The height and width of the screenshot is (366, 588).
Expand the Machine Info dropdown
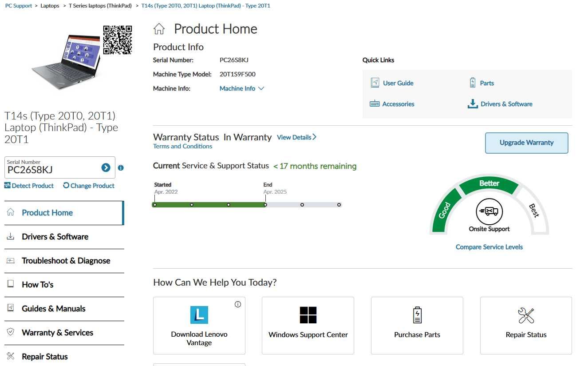tap(242, 88)
